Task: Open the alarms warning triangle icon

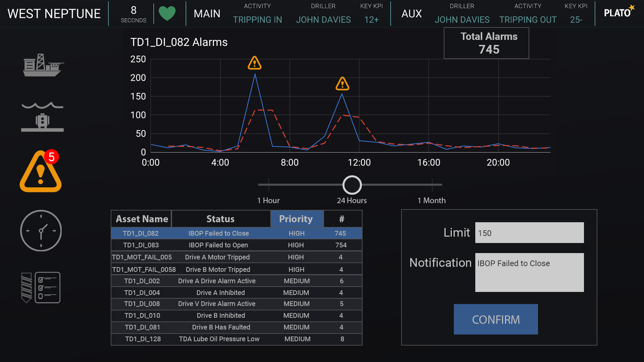Action: tap(41, 172)
